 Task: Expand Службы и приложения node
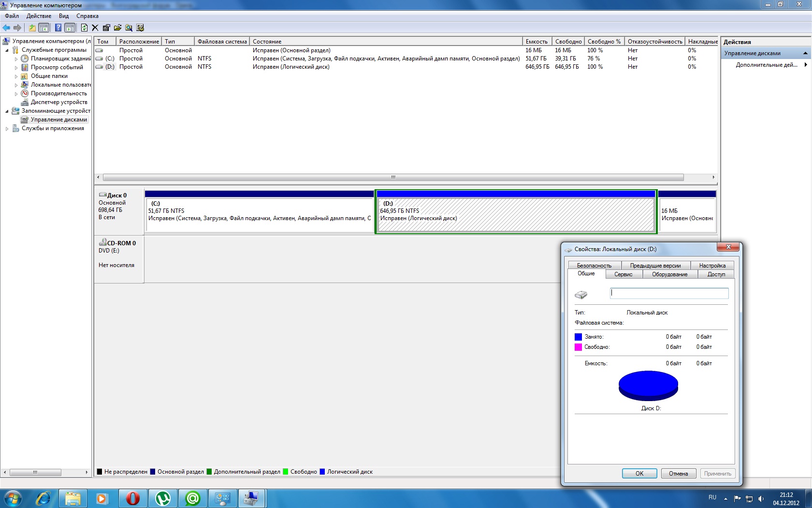click(x=7, y=129)
